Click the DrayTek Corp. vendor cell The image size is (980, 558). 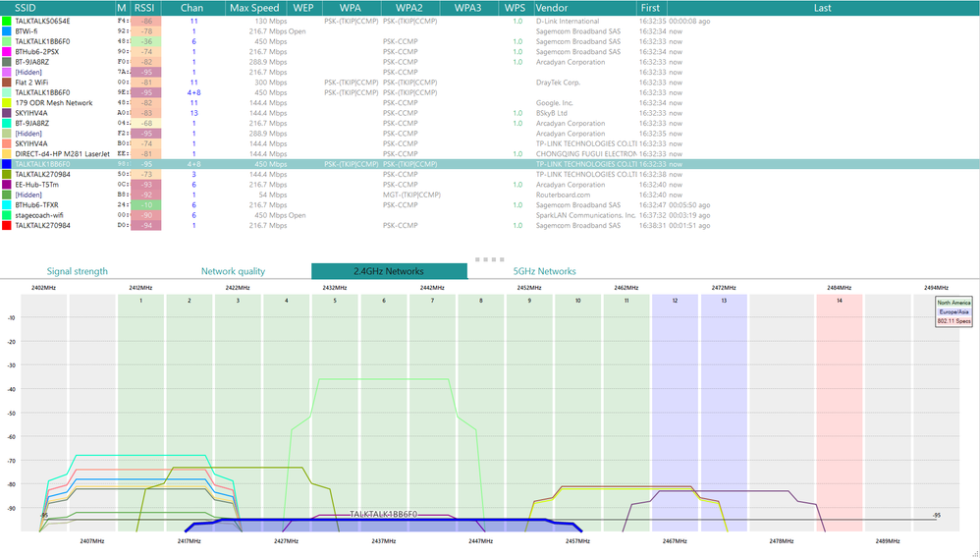point(558,83)
